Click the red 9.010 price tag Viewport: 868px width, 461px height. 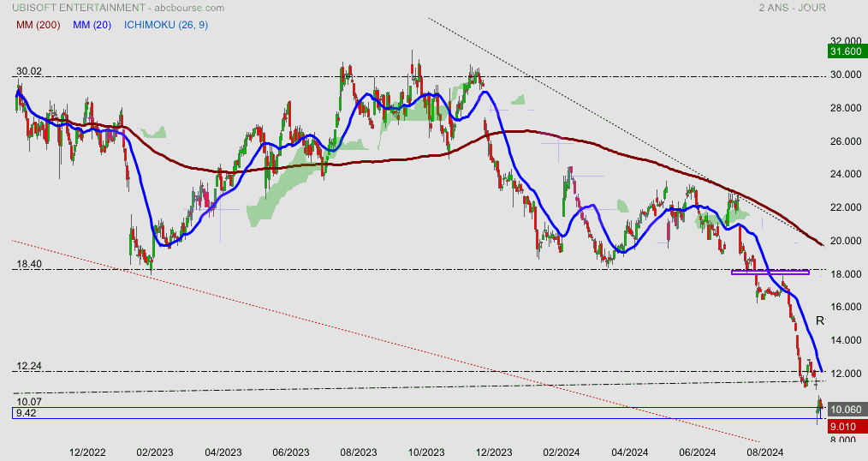click(846, 427)
